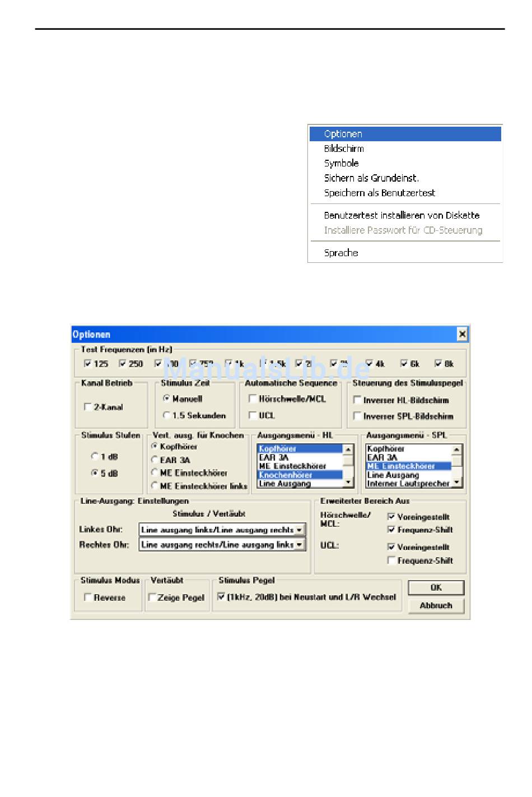Select ME Einsteckhörer links radio button
532x797 pixels.
pyautogui.click(x=155, y=486)
